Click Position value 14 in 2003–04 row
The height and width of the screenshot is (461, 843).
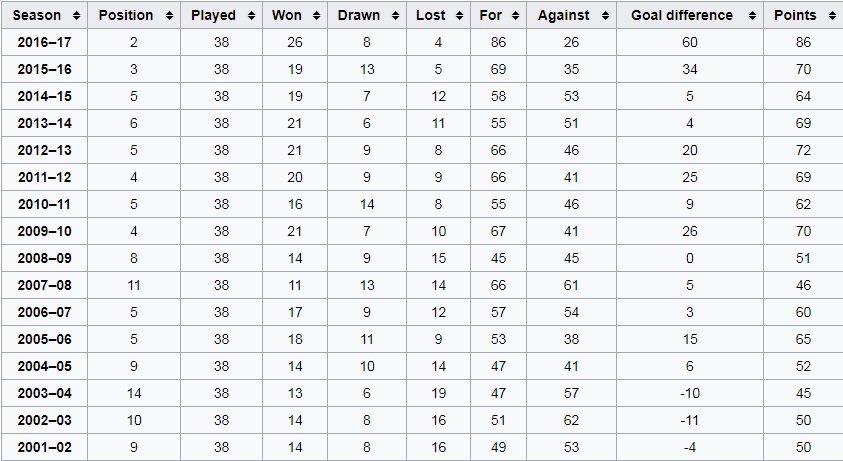point(133,393)
